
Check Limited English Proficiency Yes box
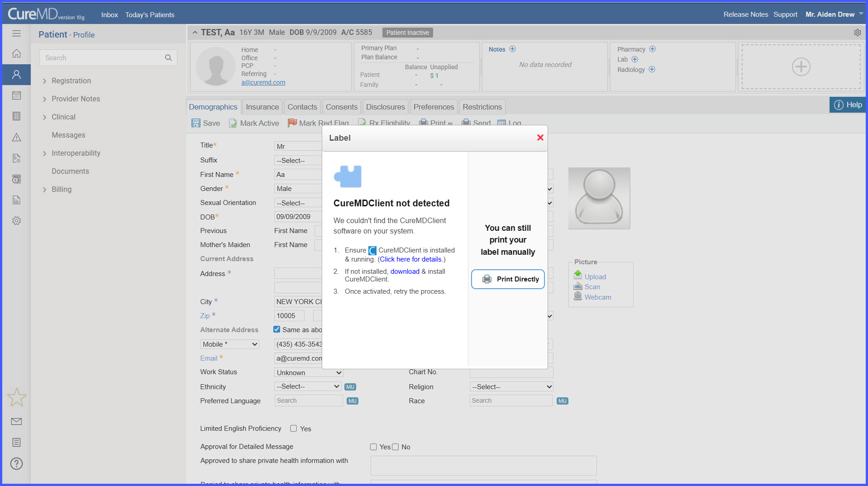coord(294,429)
